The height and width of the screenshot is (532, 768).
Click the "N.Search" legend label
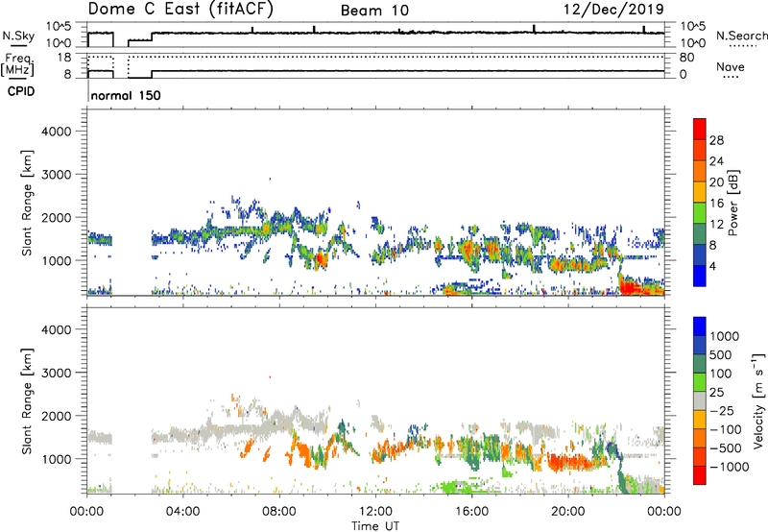[741, 36]
